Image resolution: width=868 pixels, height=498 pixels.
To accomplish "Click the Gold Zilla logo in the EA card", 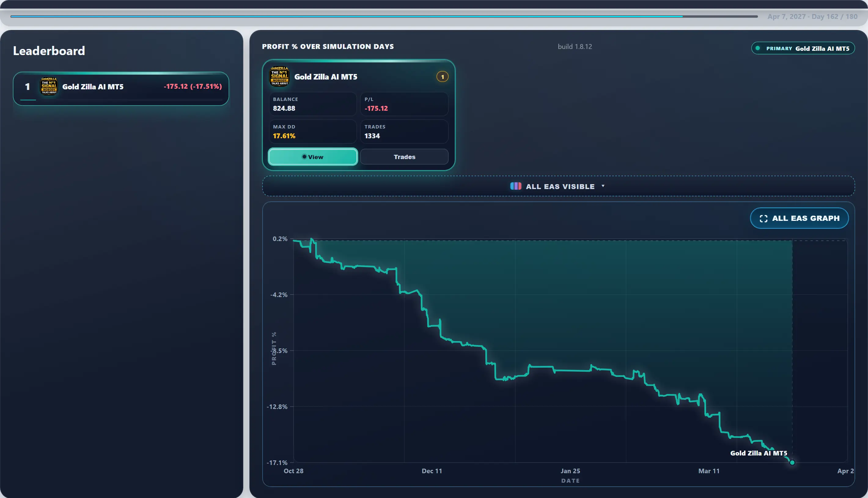I will point(280,76).
